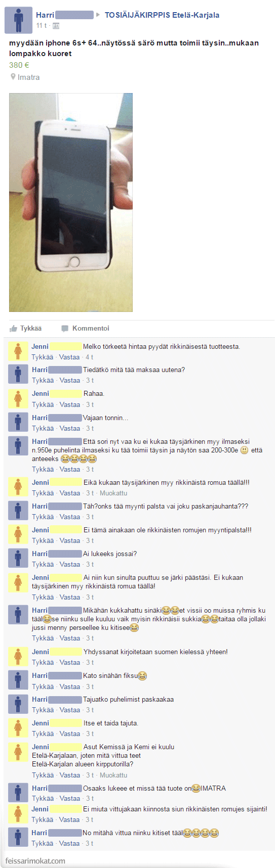Click Vastaa under the last 'No mitähä' comment

click(x=69, y=843)
